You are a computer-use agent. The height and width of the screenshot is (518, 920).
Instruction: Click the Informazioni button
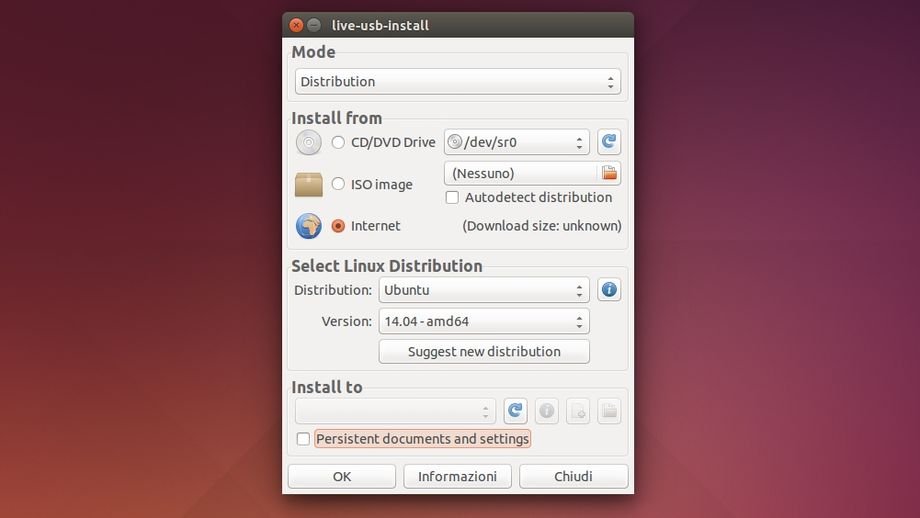pyautogui.click(x=457, y=477)
